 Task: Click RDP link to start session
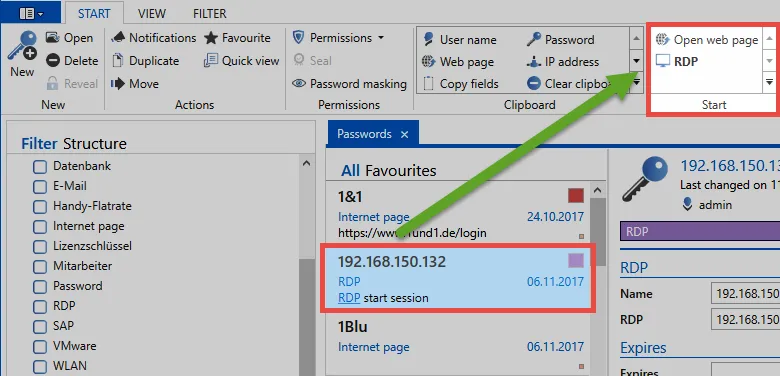tap(349, 298)
